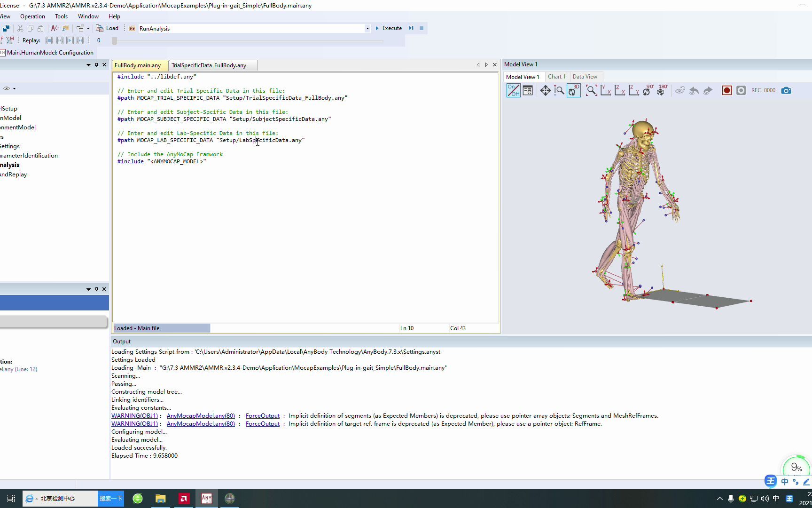This screenshot has height=508, width=812.
Task: Toggle Model View On/Off button
Action: coord(513,90)
